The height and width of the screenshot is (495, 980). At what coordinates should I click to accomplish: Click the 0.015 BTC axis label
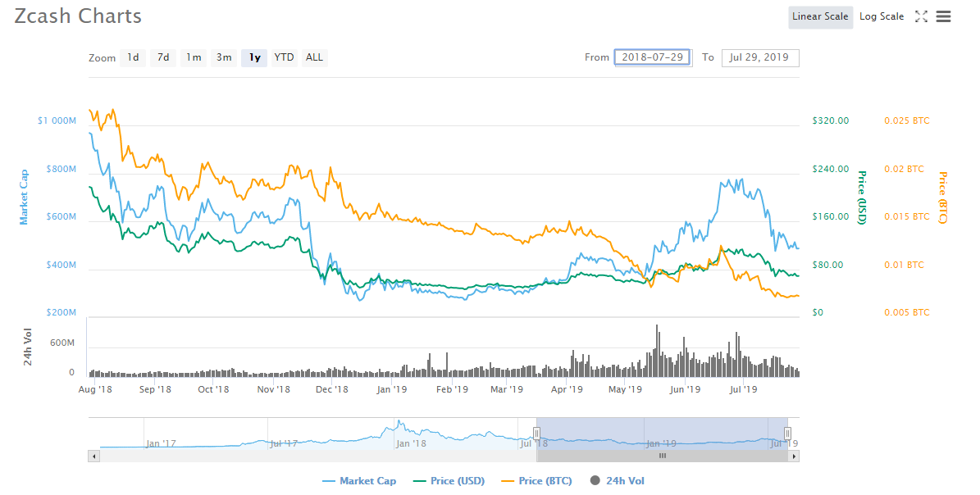[x=907, y=216]
